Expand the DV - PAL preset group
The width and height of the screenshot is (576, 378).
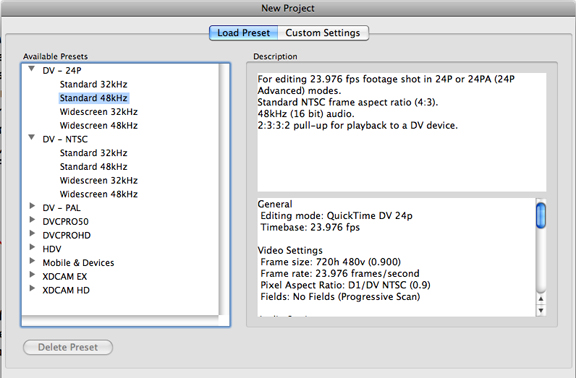coord(32,206)
